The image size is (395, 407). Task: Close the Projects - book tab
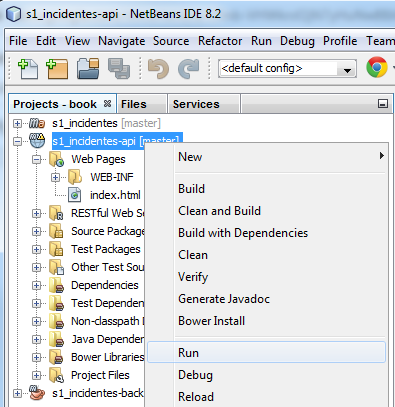[x=107, y=104]
